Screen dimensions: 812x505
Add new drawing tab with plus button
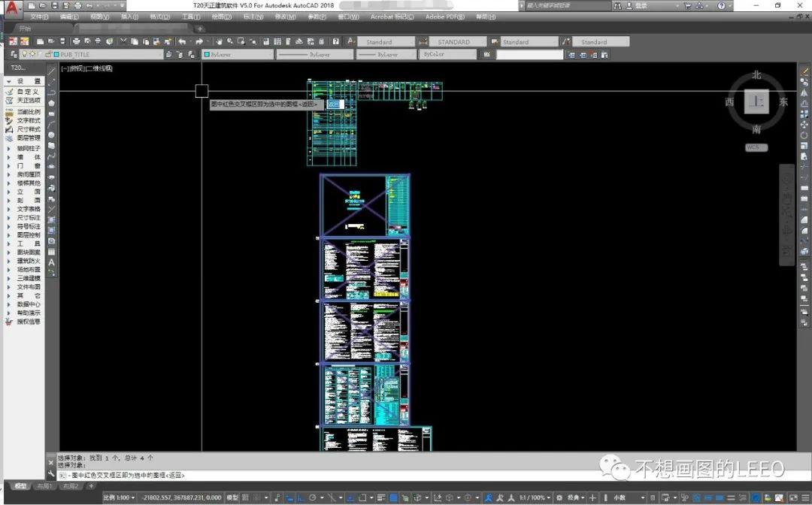(201, 29)
